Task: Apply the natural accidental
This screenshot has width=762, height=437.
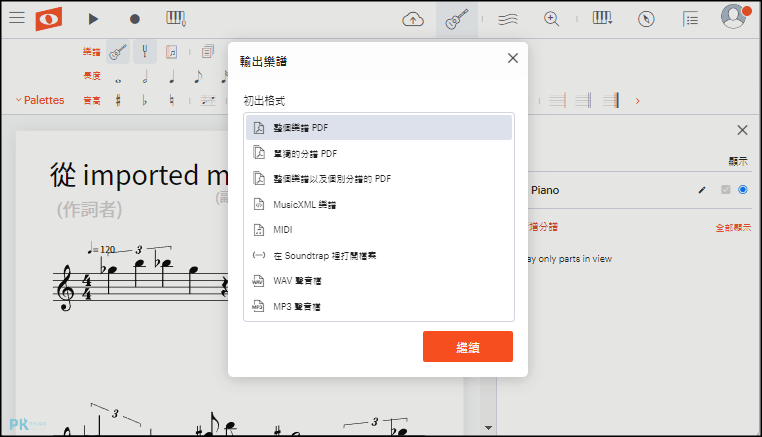Action: (x=172, y=100)
